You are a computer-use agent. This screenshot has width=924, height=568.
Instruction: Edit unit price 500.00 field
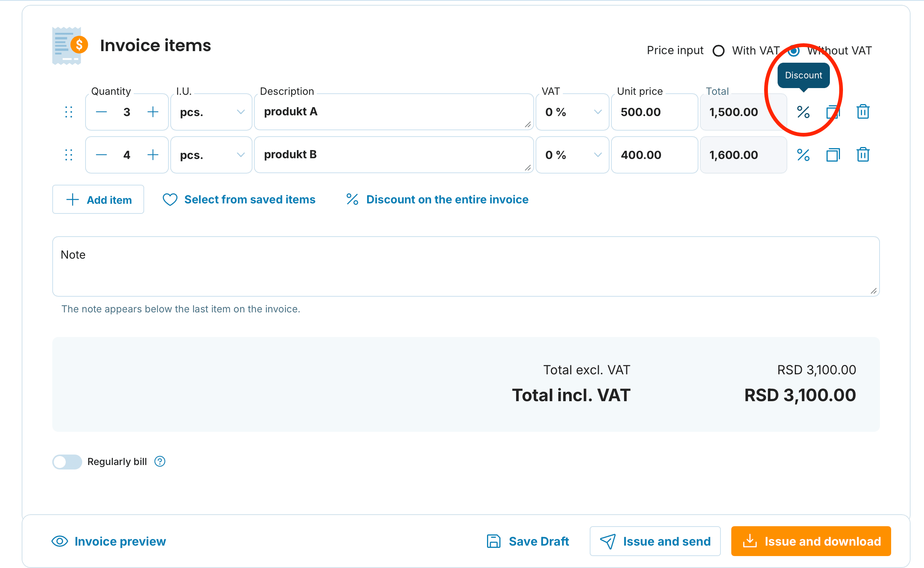654,112
